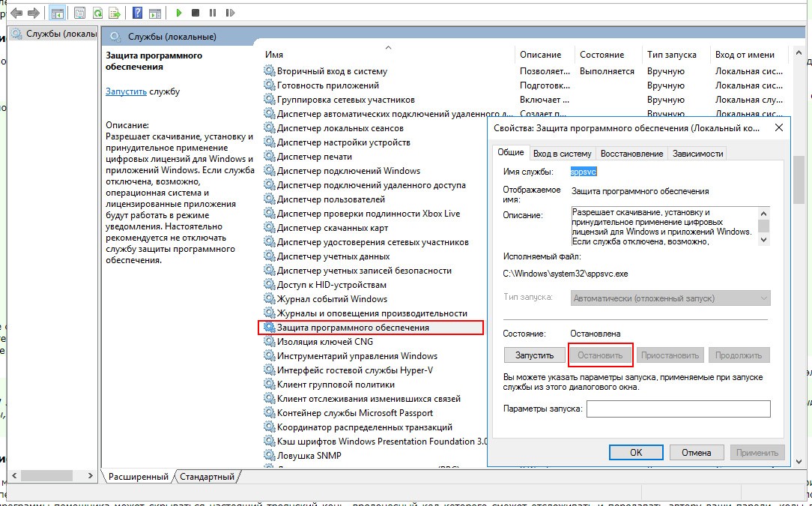The height and width of the screenshot is (506, 812).
Task: Switch to the Вход в систему tab
Action: (x=562, y=154)
